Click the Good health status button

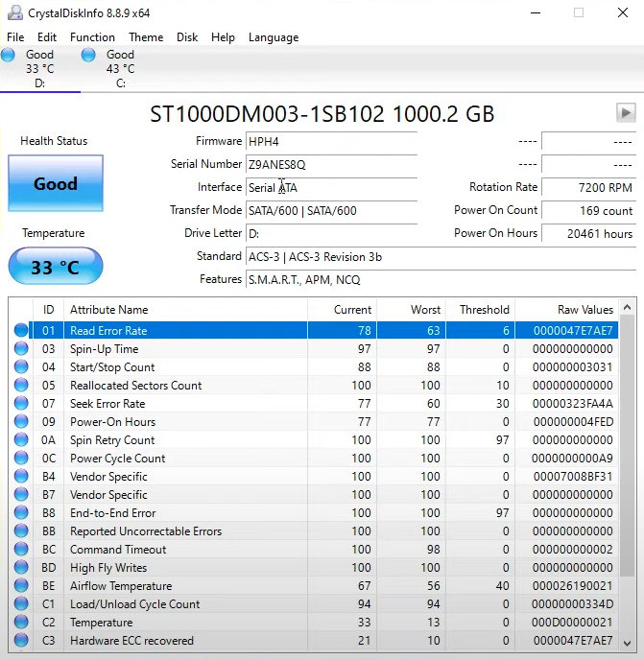[56, 183]
